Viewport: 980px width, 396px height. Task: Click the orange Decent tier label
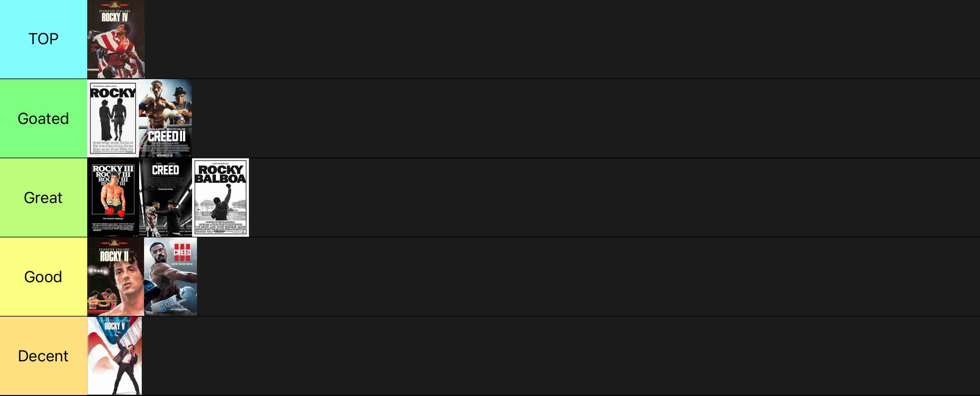[x=43, y=356]
